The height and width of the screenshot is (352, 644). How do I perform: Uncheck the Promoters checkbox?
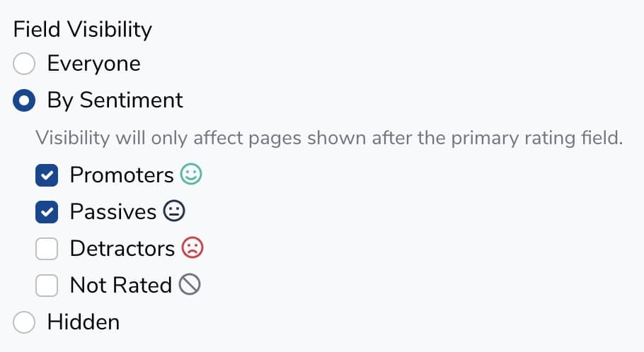(x=47, y=175)
